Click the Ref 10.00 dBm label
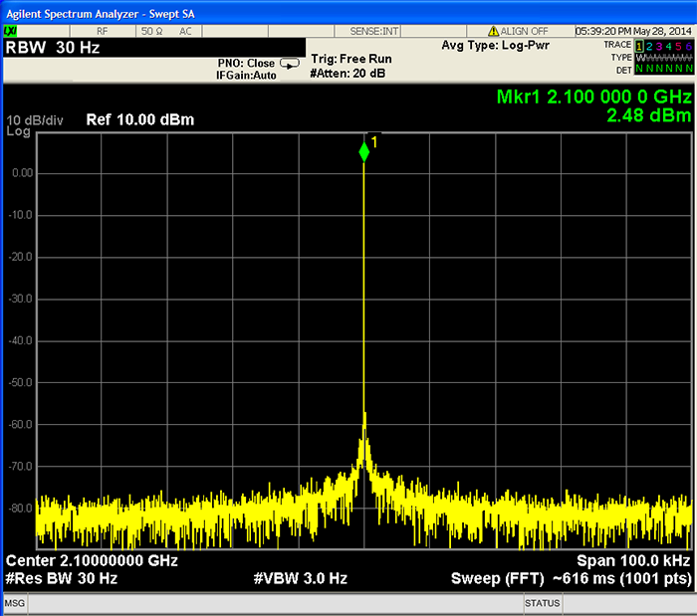The height and width of the screenshot is (616, 697). click(x=140, y=119)
